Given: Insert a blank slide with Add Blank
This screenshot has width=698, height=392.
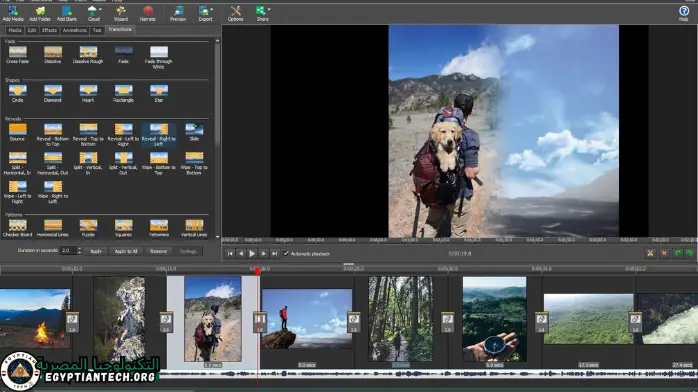Looking at the screenshot, I should coord(67,13).
